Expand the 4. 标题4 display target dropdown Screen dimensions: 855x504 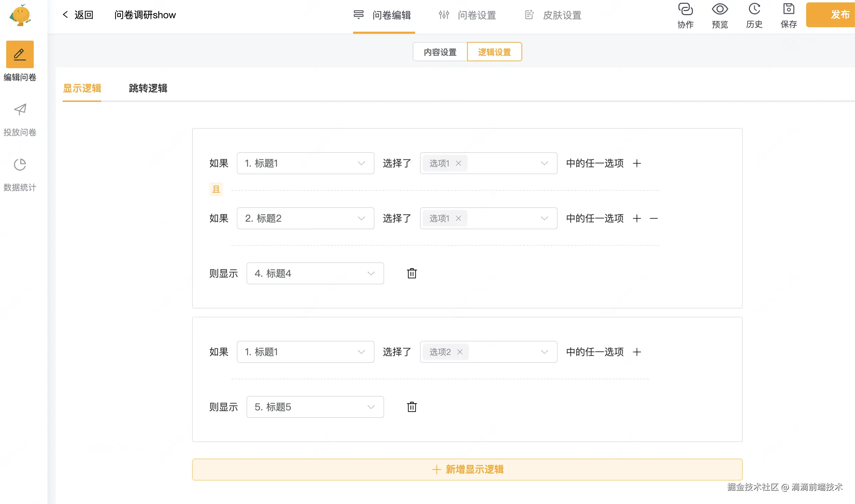click(315, 273)
